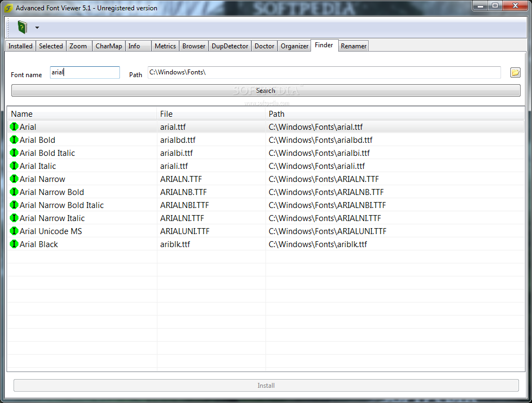The height and width of the screenshot is (403, 532).
Task: Select the Arial Bold font name
Action: (37, 140)
